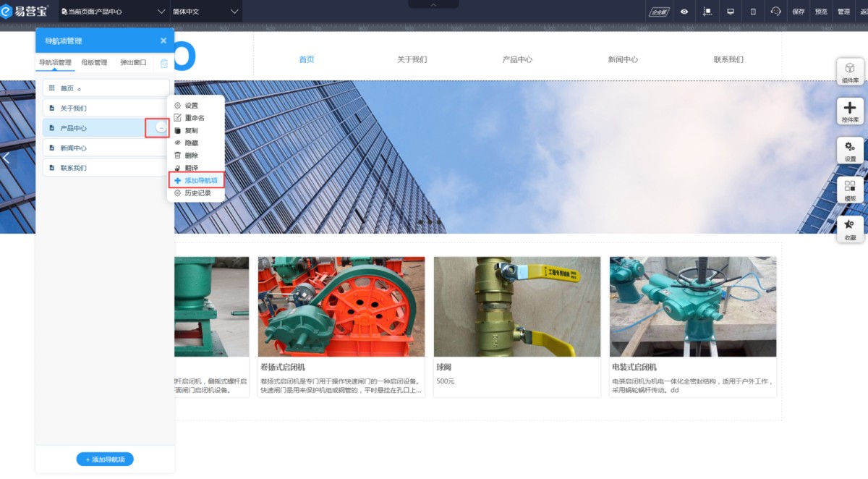Switch to the 弹出窗口 tab
The height and width of the screenshot is (479, 868).
(133, 62)
